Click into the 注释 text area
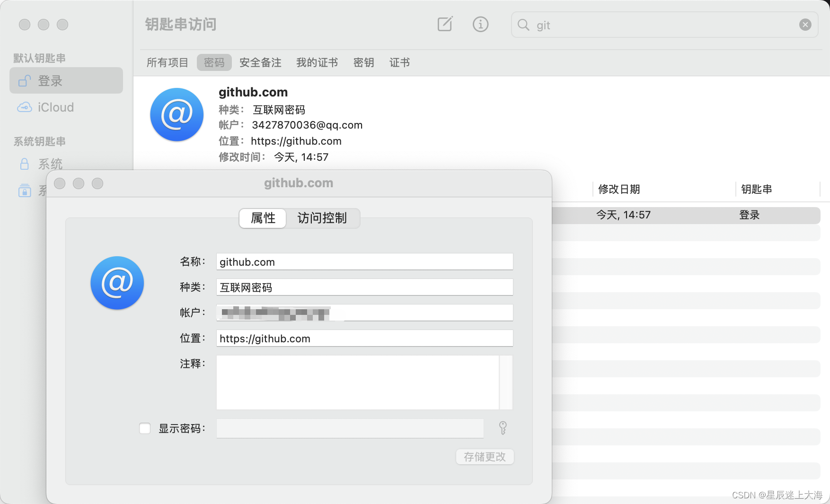The image size is (830, 504). click(358, 382)
